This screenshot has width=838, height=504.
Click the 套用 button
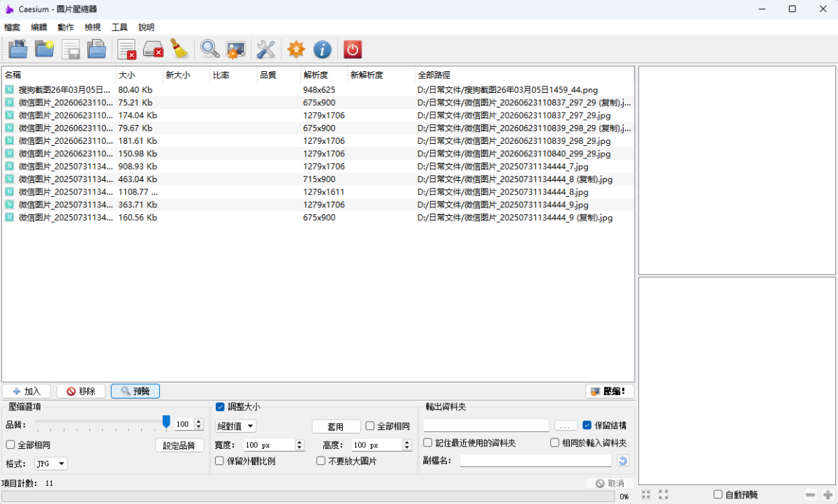pyautogui.click(x=336, y=427)
